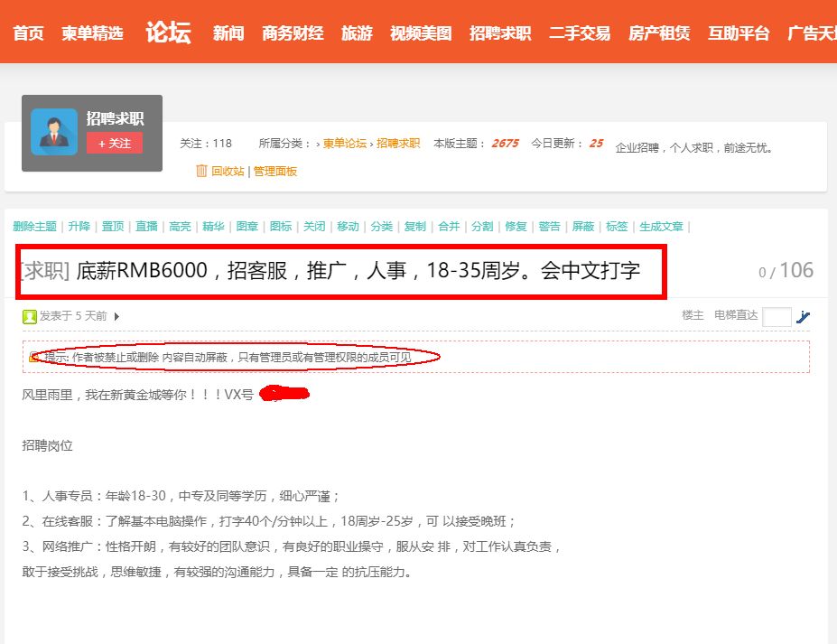The height and width of the screenshot is (644, 837).
Task: Click 生成文章 in the moderation toolbar
Action: click(661, 227)
